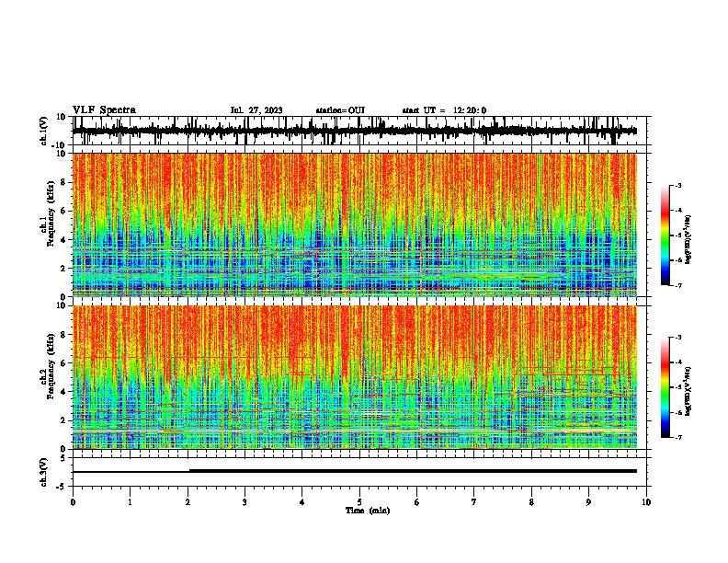Click the ch.3(V) black signal trace
The height and width of the screenshot is (563, 728).
pos(355,471)
